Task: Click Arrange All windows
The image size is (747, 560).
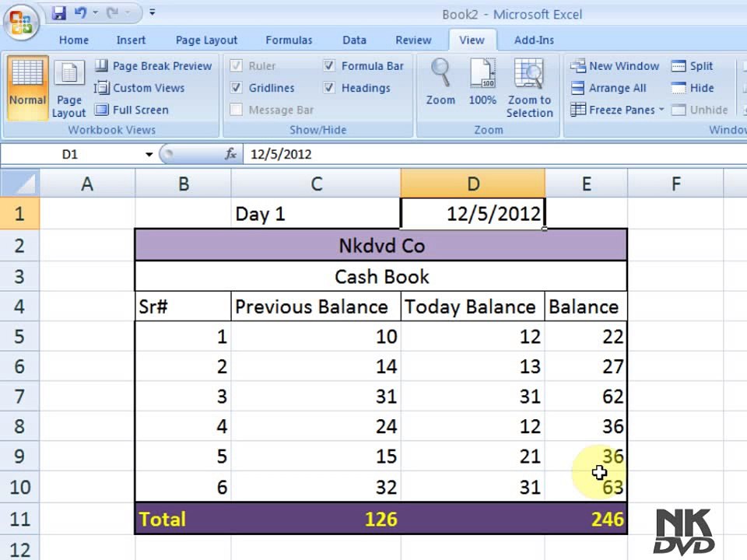Action: [x=608, y=88]
